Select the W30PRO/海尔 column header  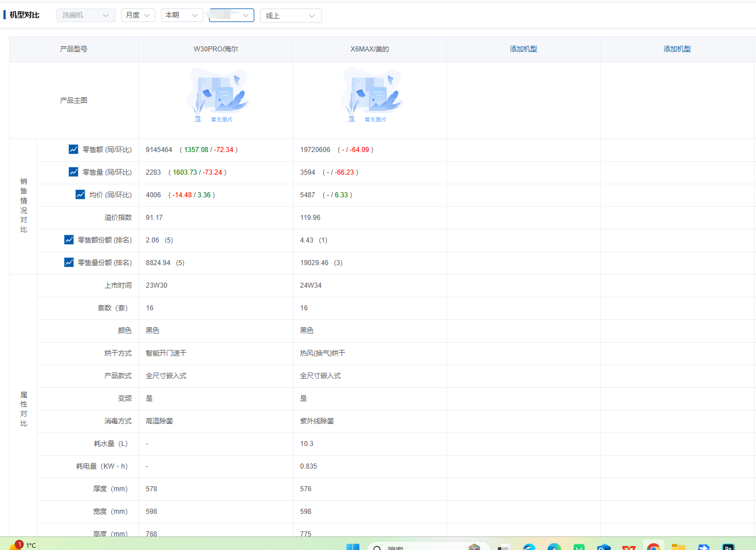point(216,49)
